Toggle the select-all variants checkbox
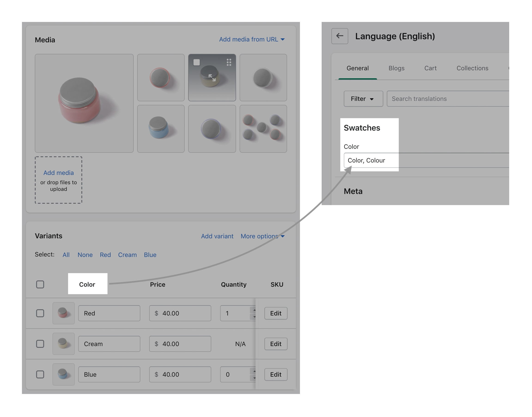Screen dimensions: 532x417 pyautogui.click(x=40, y=284)
